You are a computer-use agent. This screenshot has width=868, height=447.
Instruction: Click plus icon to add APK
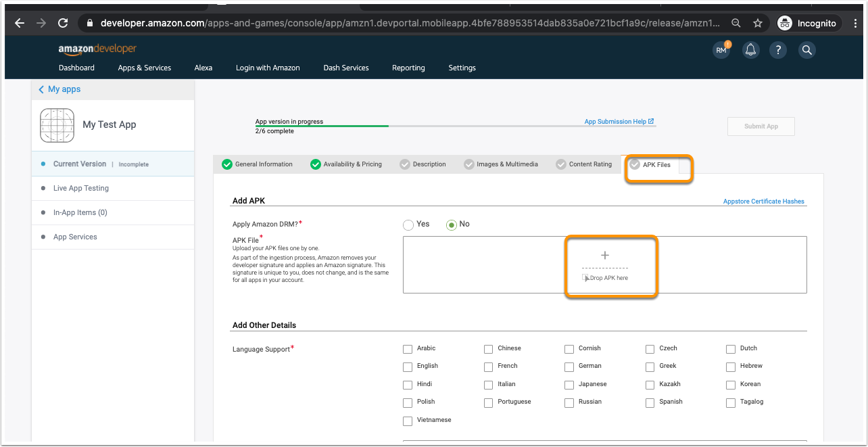click(x=605, y=255)
